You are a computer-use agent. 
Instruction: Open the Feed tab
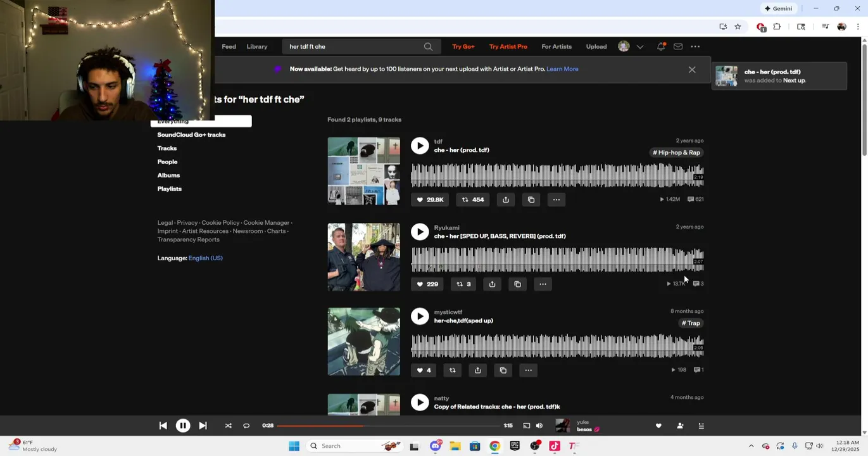229,46
